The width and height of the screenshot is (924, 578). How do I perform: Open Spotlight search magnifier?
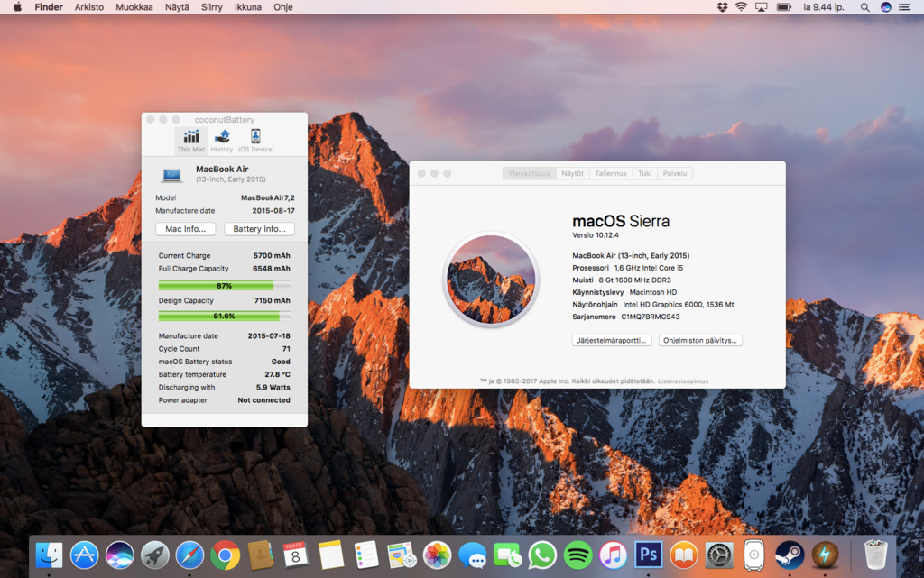[x=864, y=7]
